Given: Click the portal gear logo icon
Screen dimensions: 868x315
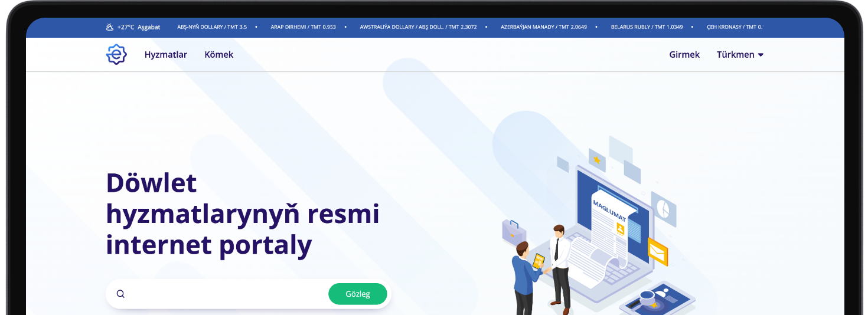Looking at the screenshot, I should [116, 54].
